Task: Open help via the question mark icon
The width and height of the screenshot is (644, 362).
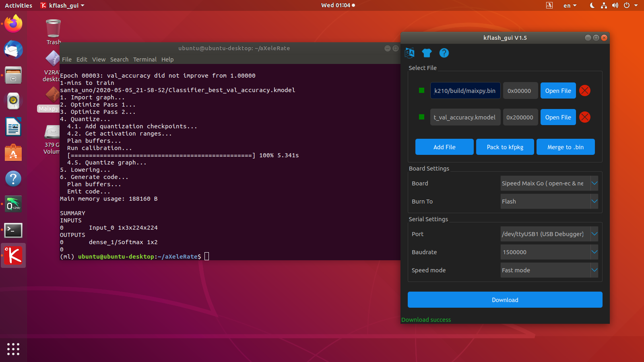Action: (444, 53)
